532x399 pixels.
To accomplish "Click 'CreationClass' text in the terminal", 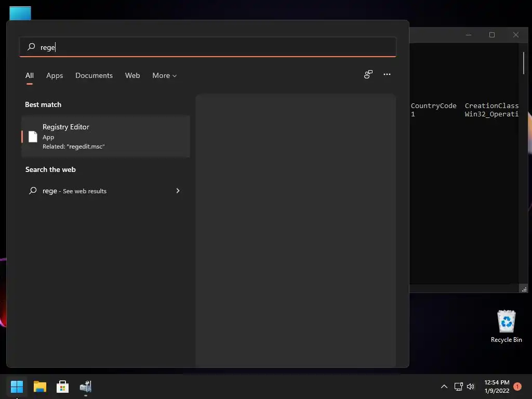I will click(491, 105).
